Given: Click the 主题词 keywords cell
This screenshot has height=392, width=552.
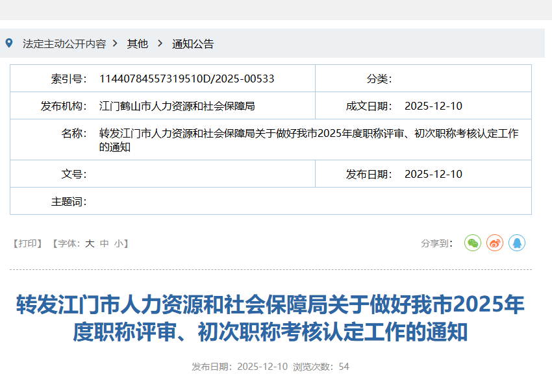Looking at the screenshot, I should tap(162, 201).
